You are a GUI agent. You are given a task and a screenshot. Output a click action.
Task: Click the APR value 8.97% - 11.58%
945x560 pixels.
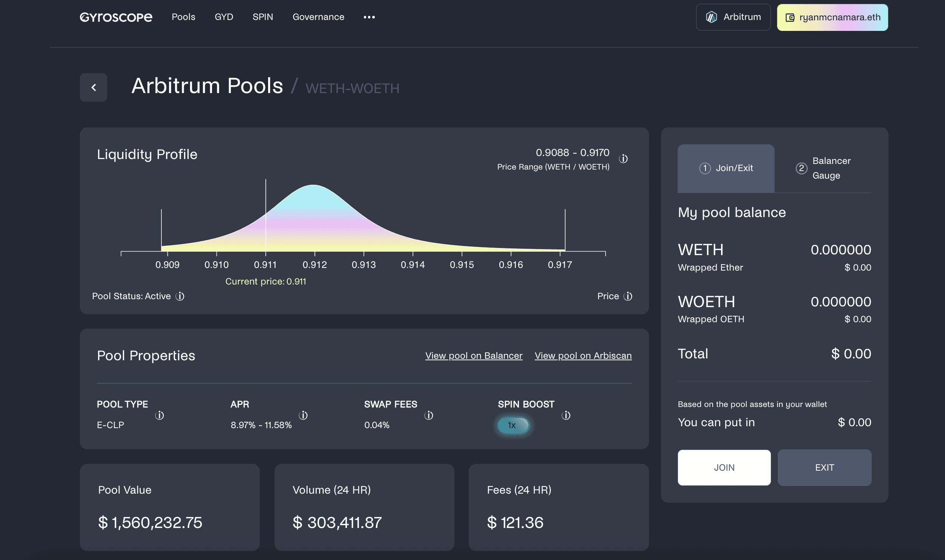pyautogui.click(x=261, y=425)
